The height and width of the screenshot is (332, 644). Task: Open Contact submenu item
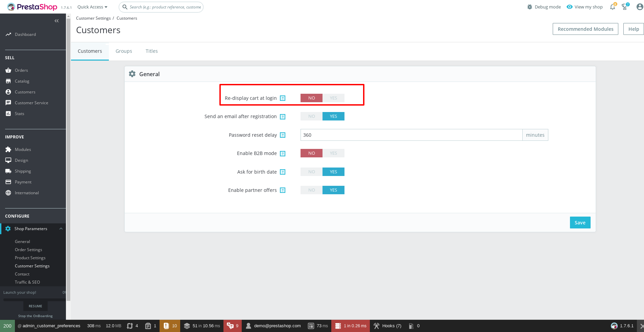tap(22, 274)
